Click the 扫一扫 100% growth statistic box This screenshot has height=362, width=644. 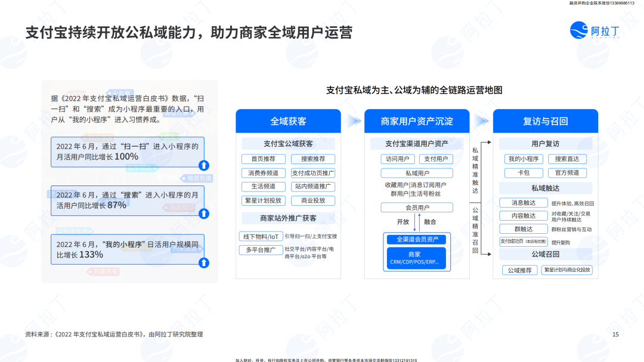(x=128, y=152)
